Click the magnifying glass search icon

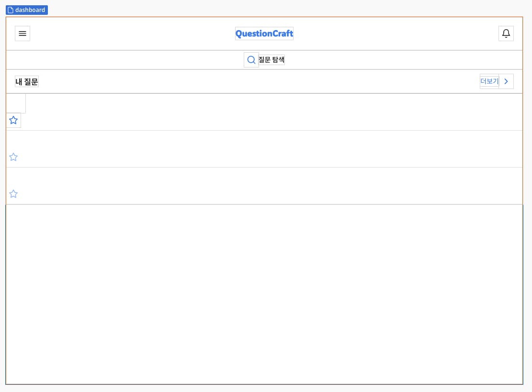[x=251, y=60]
